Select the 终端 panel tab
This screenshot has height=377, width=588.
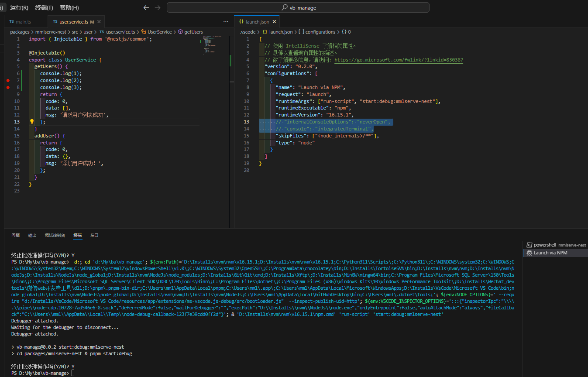point(78,235)
